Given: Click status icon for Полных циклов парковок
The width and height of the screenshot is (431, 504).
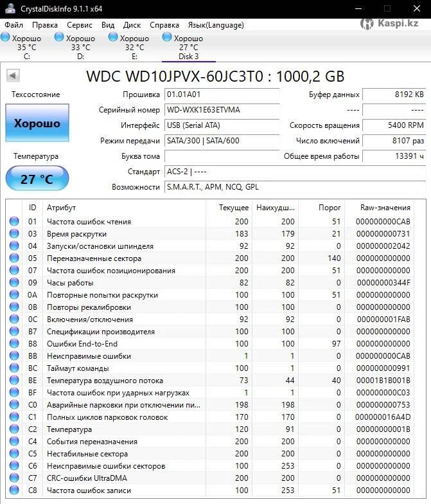Looking at the screenshot, I should click(14, 417).
